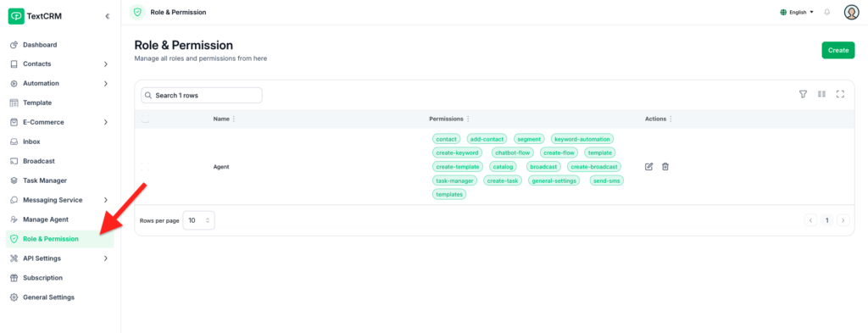Image resolution: width=868 pixels, height=333 pixels.
Task: Select page 1 in pagination
Action: pyautogui.click(x=827, y=220)
